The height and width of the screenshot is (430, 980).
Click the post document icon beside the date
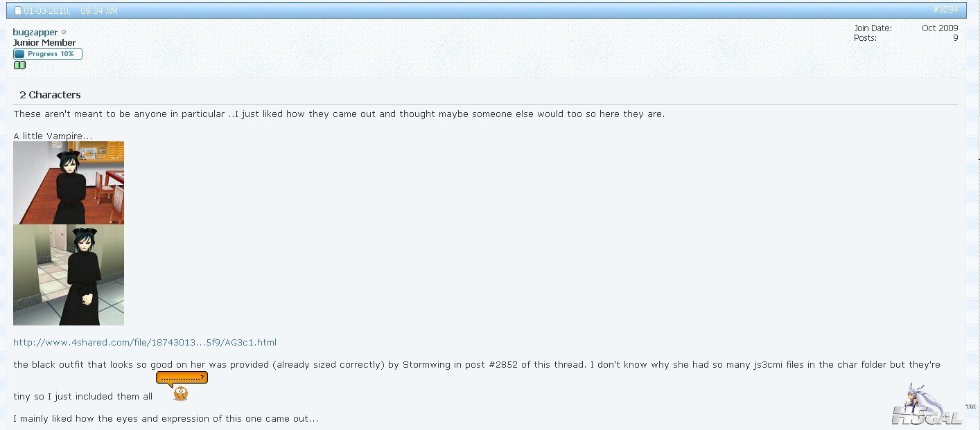tap(19, 10)
